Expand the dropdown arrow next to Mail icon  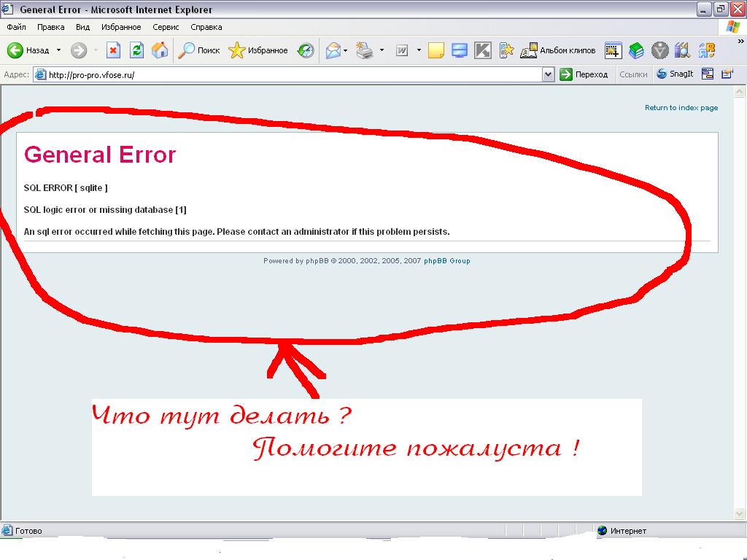346,50
